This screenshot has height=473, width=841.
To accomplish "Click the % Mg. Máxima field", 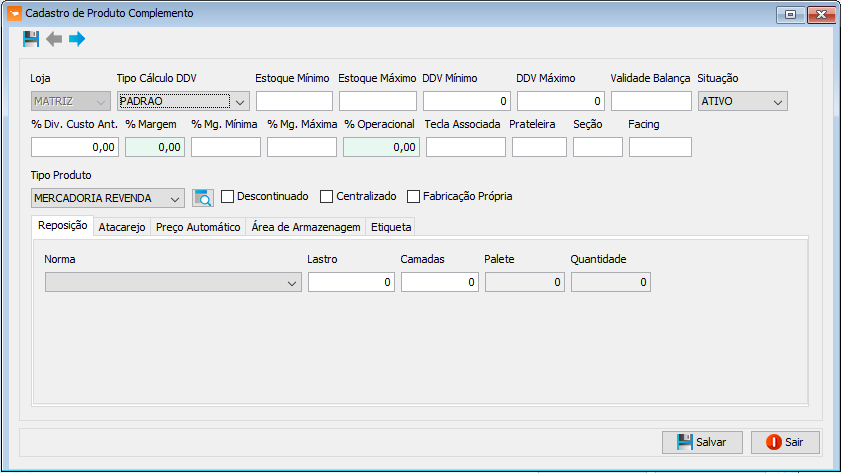I will coord(302,147).
